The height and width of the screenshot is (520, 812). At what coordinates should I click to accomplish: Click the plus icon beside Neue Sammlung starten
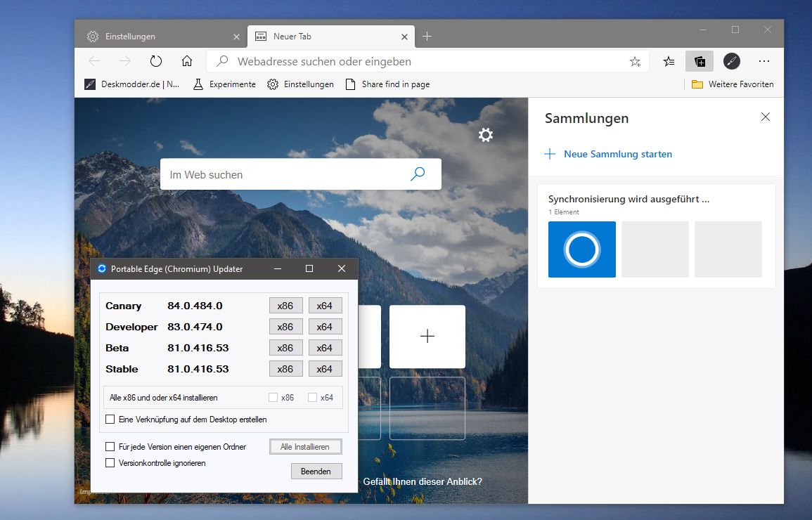[550, 154]
